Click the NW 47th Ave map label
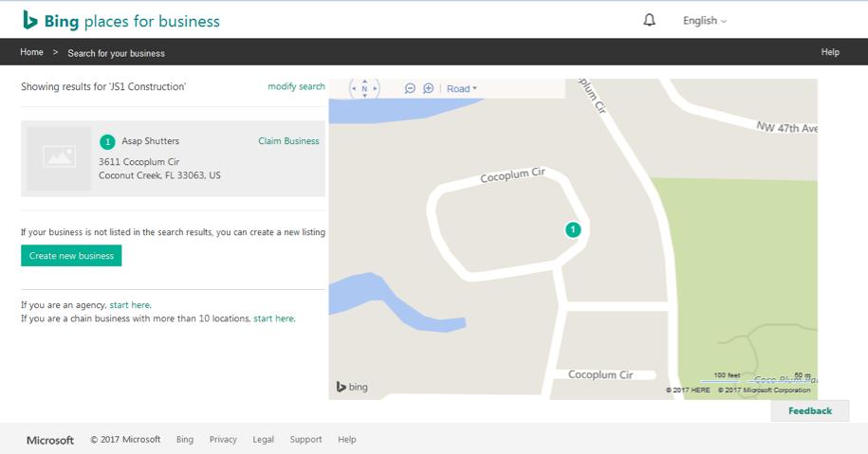This screenshot has width=868, height=454. pyautogui.click(x=786, y=128)
